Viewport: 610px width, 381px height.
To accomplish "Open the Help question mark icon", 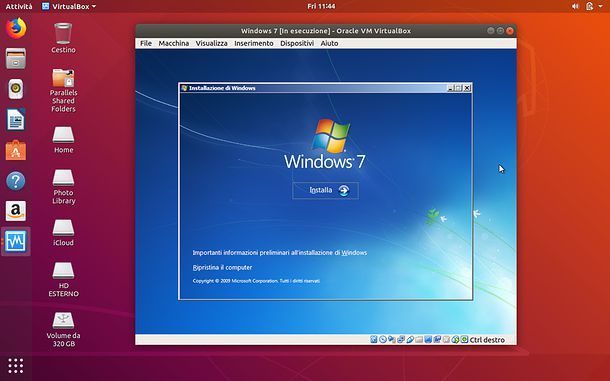I will pyautogui.click(x=16, y=181).
